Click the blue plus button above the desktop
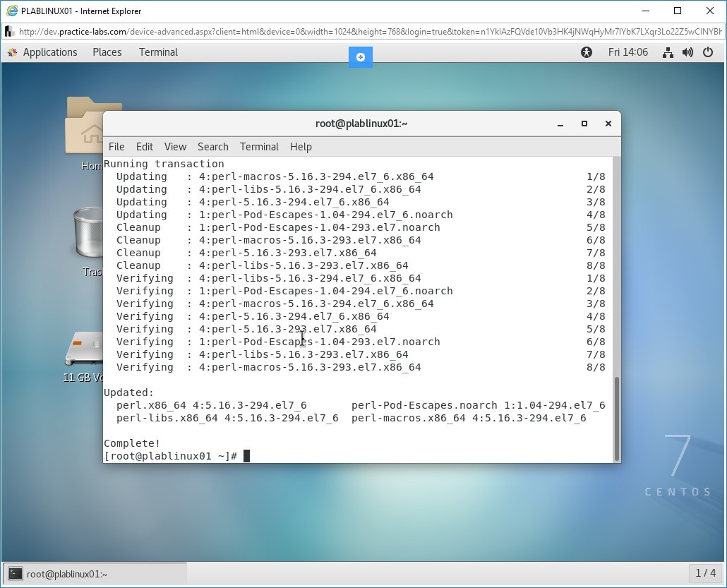 tap(361, 57)
